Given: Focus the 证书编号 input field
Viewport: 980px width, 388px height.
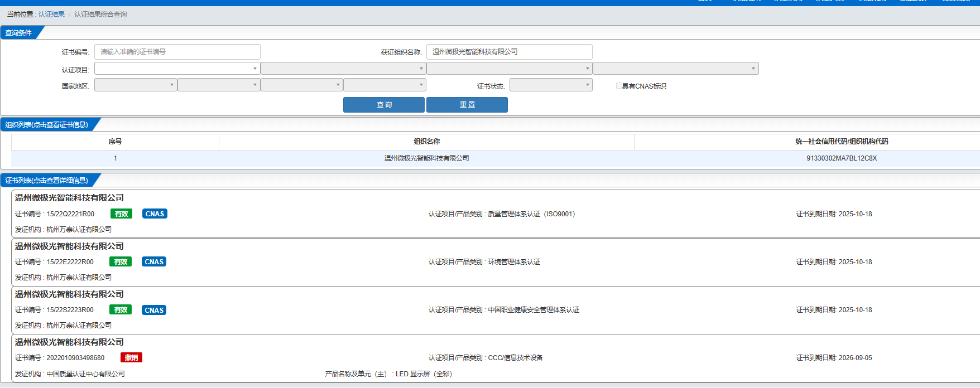Looking at the screenshot, I should pos(177,52).
